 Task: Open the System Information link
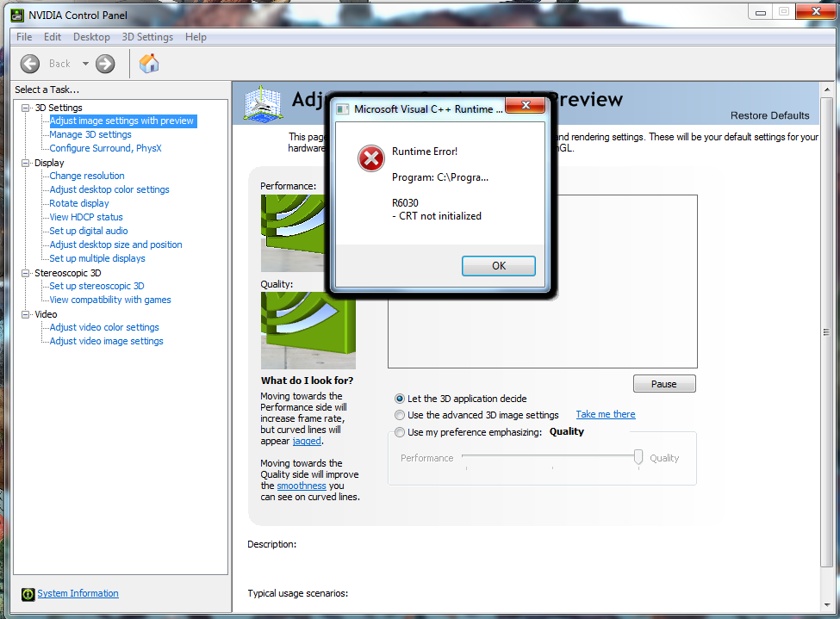pyautogui.click(x=78, y=593)
